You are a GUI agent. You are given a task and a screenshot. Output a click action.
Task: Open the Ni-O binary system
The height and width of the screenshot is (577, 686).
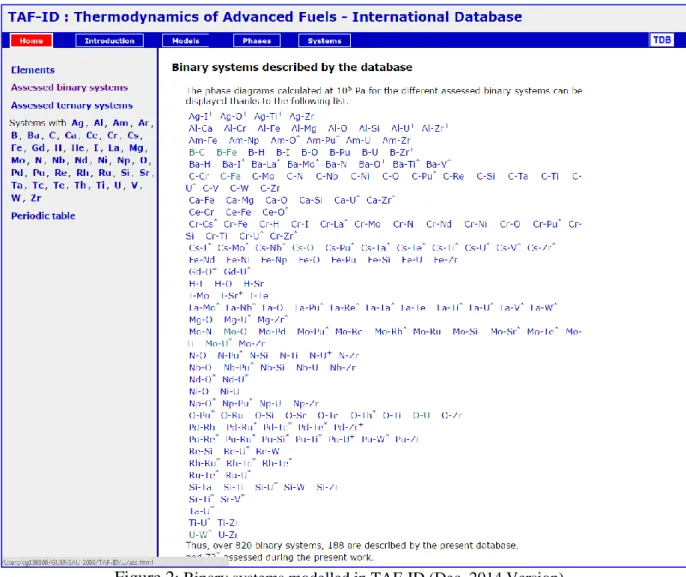(x=199, y=392)
